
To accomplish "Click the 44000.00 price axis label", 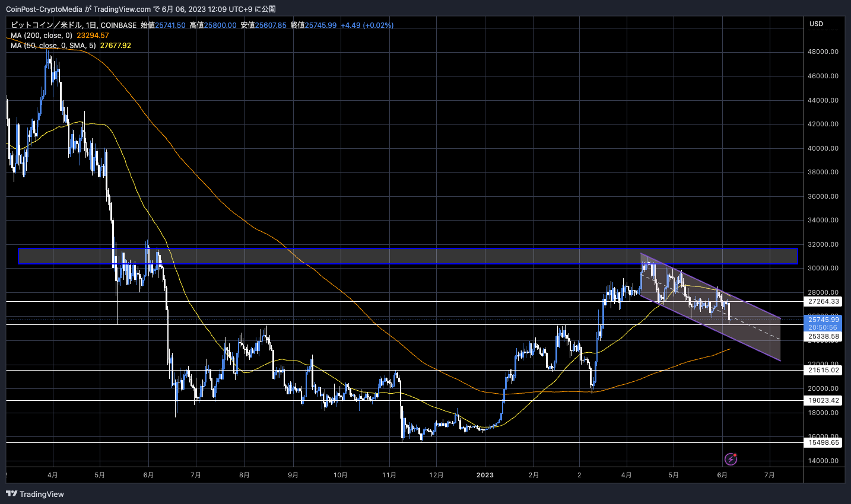I will [x=823, y=100].
